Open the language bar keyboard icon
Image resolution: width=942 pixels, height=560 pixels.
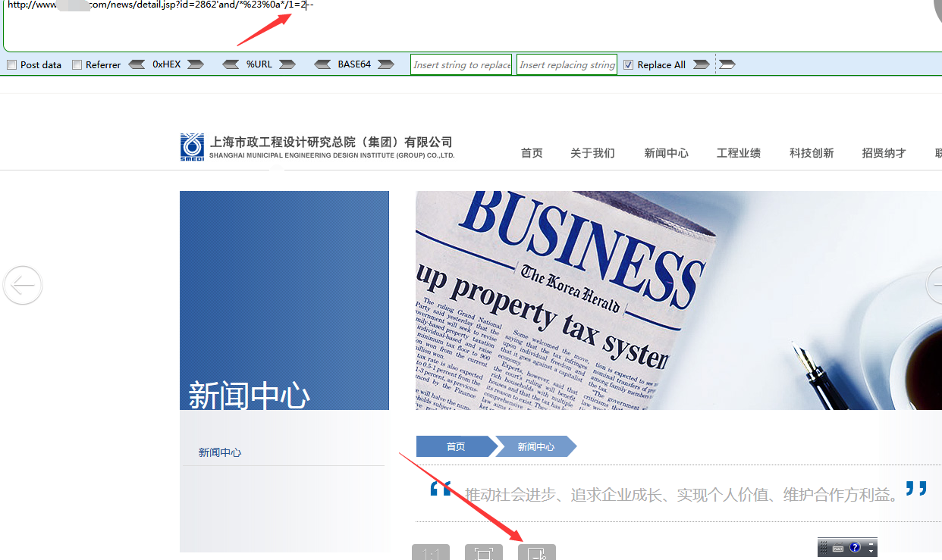pos(838,548)
